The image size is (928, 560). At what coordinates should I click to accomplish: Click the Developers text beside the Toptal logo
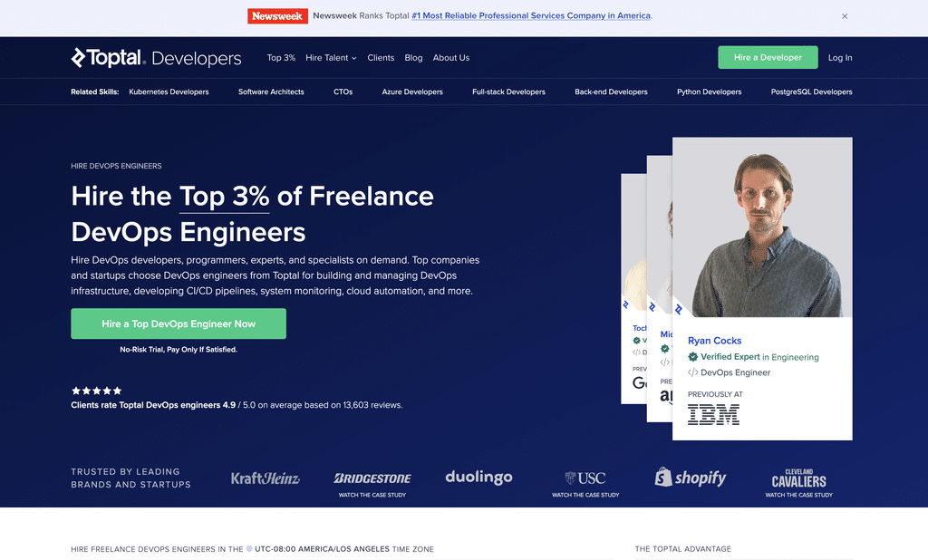pyautogui.click(x=197, y=59)
